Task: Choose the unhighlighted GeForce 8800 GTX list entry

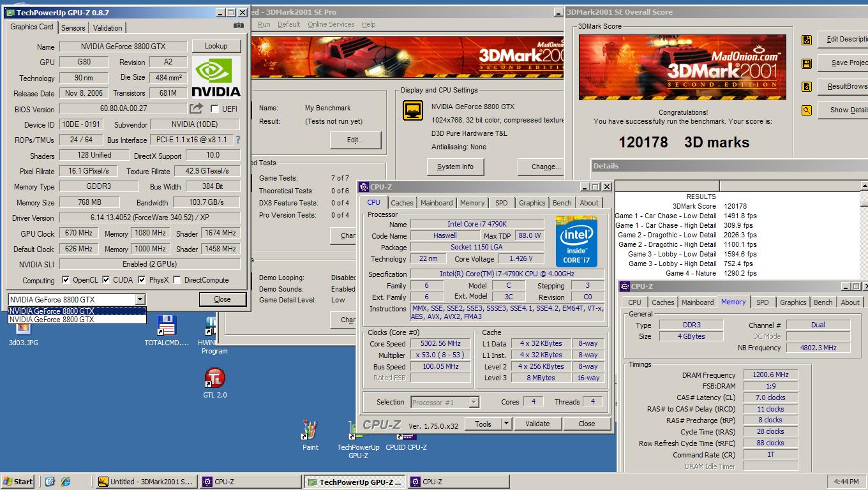Action: [x=77, y=319]
